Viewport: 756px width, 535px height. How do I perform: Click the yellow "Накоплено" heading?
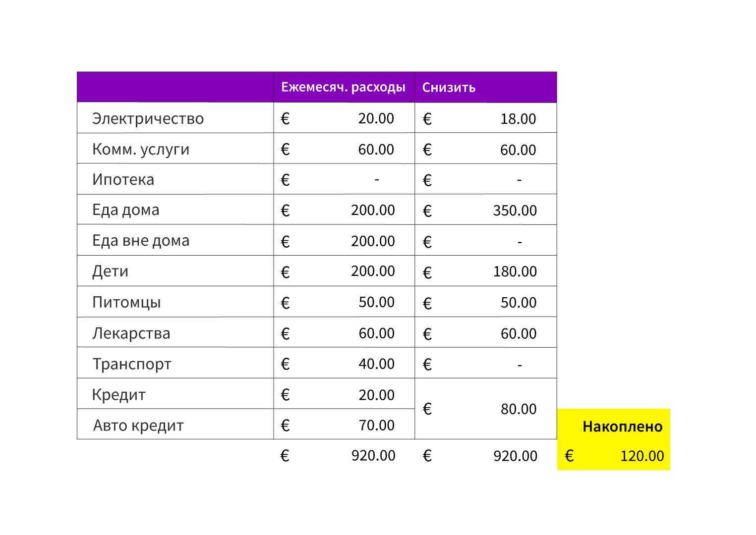pos(622,427)
